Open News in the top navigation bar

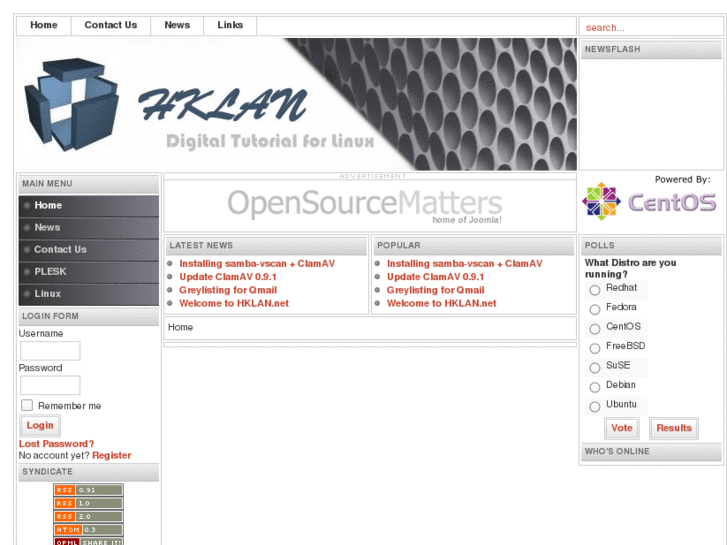pos(177,25)
